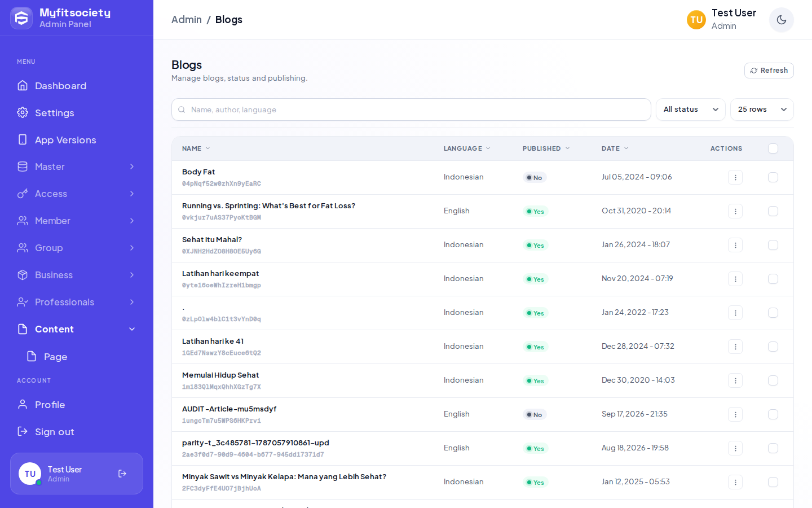
Task: Open the actions menu for Sehat Itu Mahal?
Action: pyautogui.click(x=735, y=245)
